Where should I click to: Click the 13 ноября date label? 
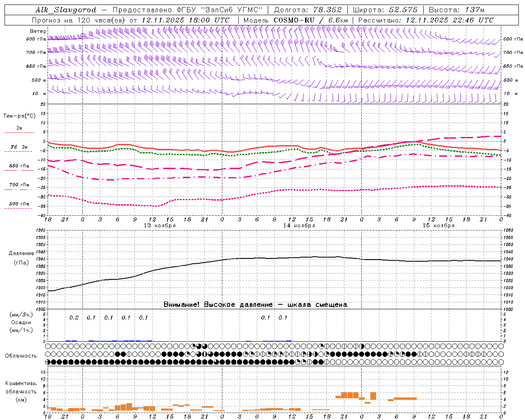click(160, 226)
